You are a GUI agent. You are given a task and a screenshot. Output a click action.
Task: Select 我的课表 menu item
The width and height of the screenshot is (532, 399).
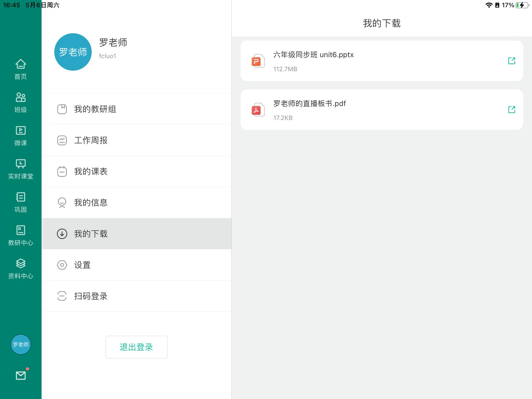pyautogui.click(x=137, y=171)
